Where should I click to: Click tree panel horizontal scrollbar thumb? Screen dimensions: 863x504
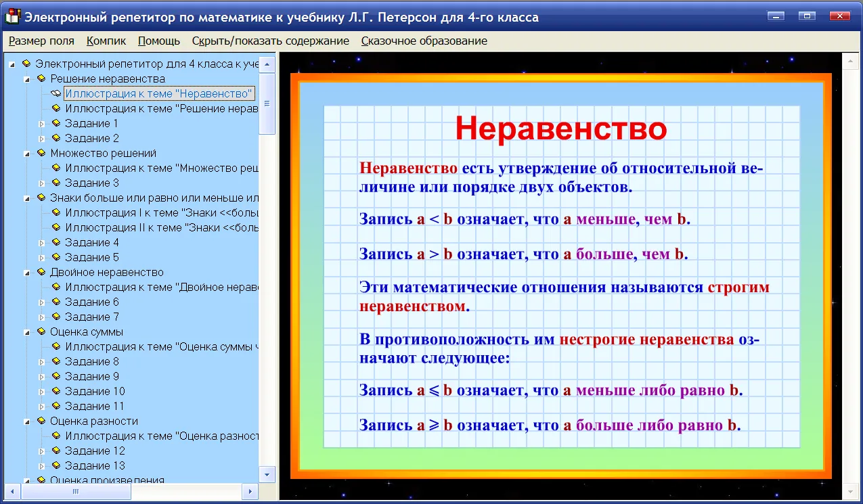pos(75,492)
